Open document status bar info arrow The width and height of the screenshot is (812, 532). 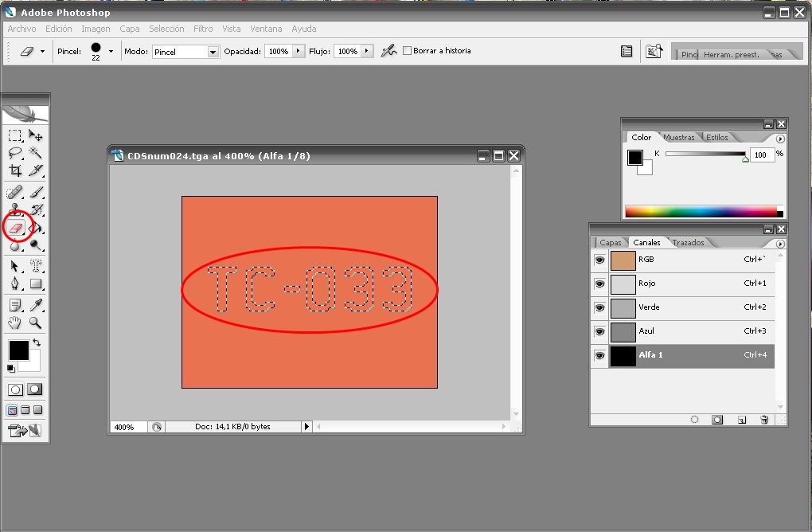306,426
